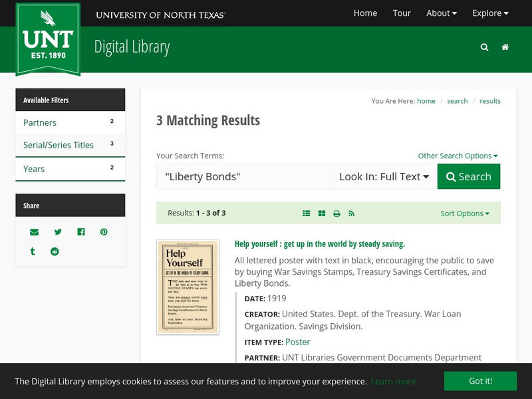Print the search results
The image size is (532, 399).
point(336,213)
